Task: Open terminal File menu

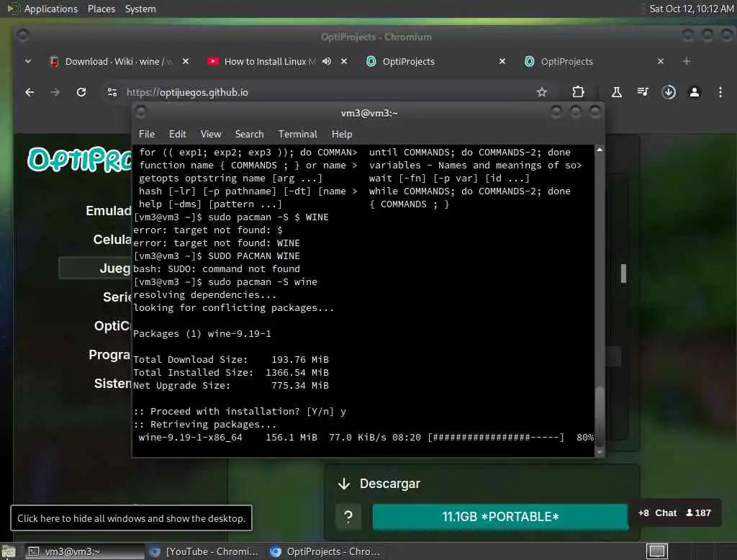Action: pyautogui.click(x=147, y=134)
